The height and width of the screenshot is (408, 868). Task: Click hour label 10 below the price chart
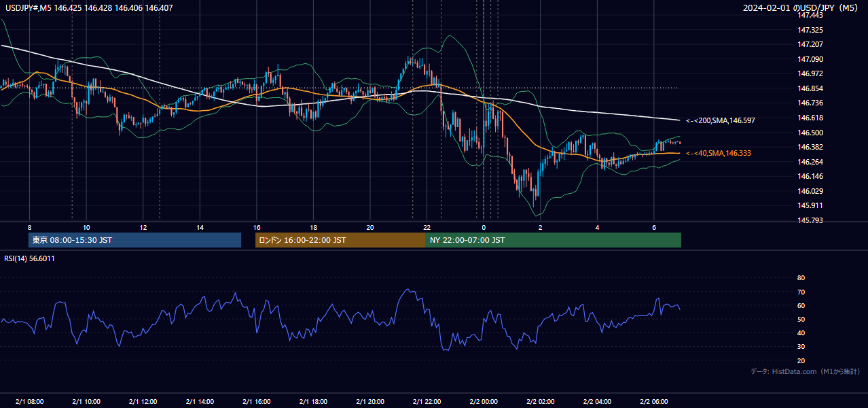point(86,227)
